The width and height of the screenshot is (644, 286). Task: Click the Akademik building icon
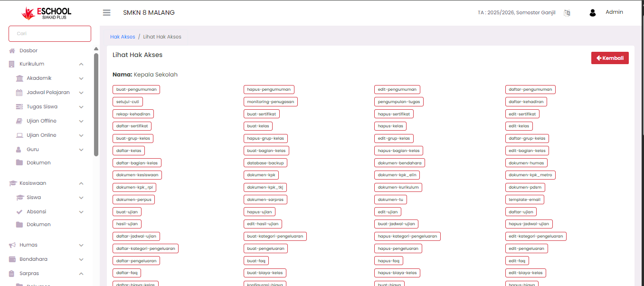coord(19,78)
